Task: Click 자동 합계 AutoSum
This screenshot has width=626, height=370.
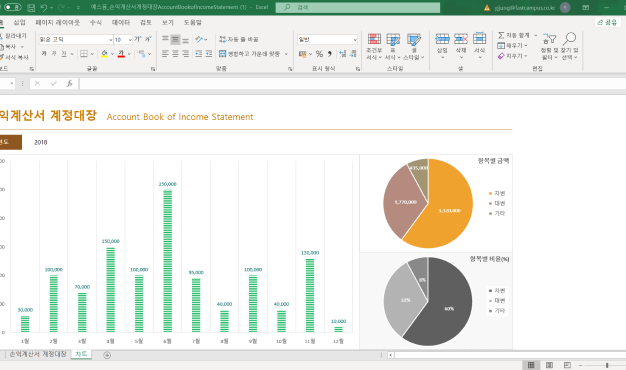Action: [x=514, y=36]
